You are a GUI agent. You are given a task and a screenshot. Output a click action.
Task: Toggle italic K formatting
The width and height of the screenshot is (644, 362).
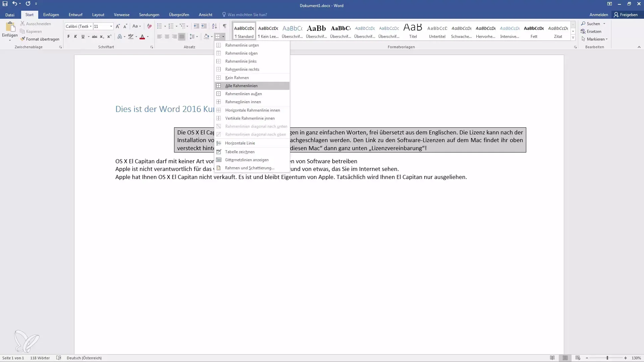76,37
